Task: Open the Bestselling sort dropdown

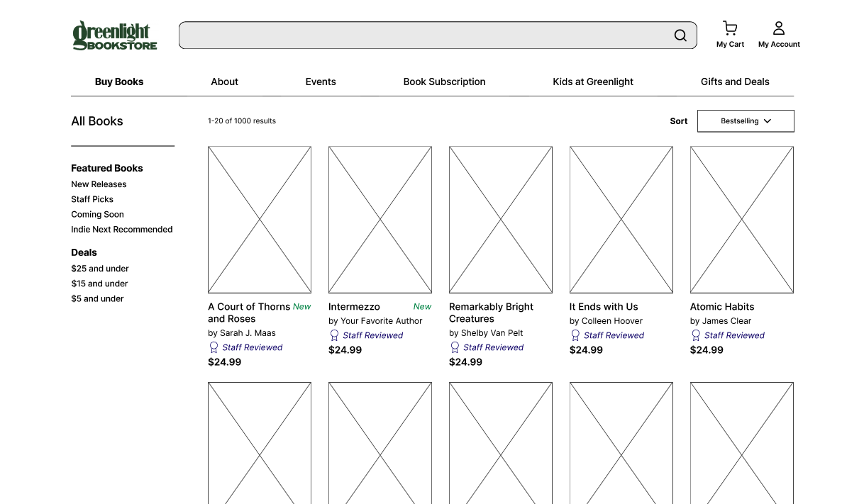Action: [x=746, y=121]
